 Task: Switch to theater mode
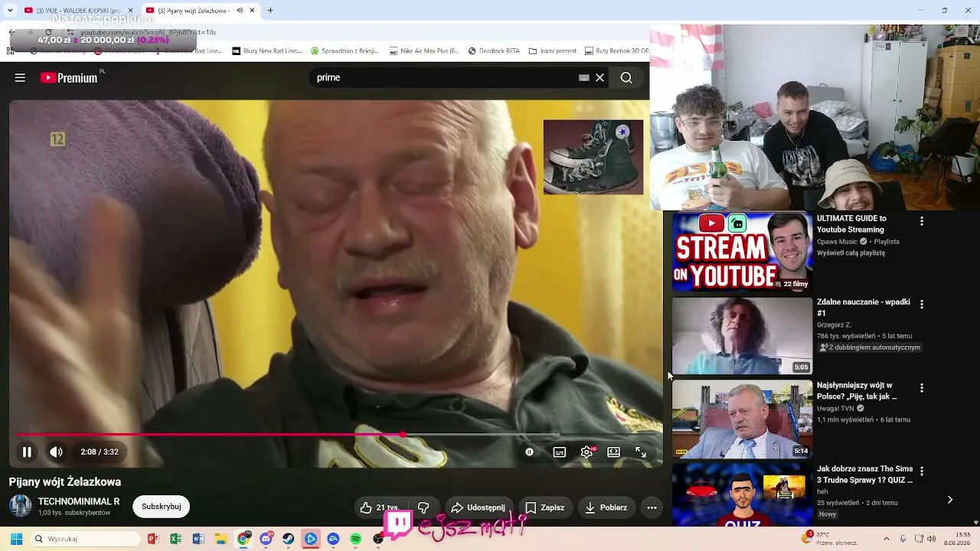[x=613, y=452]
